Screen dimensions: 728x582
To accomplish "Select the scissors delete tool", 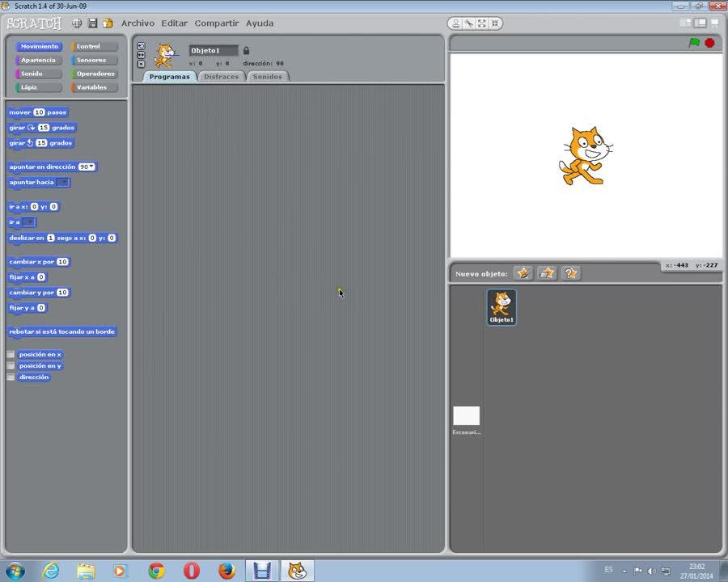I will 469,23.
